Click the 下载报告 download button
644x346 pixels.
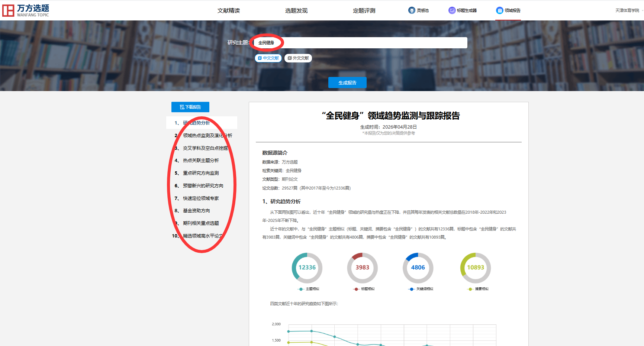190,107
